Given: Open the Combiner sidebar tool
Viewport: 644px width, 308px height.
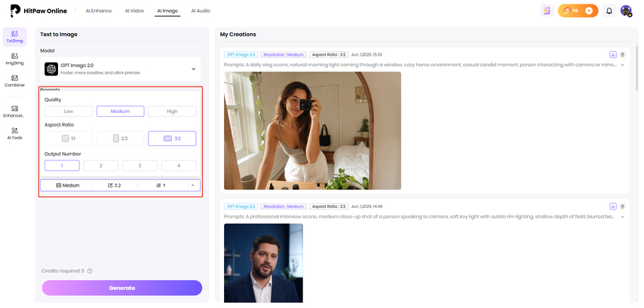Looking at the screenshot, I should (15, 81).
